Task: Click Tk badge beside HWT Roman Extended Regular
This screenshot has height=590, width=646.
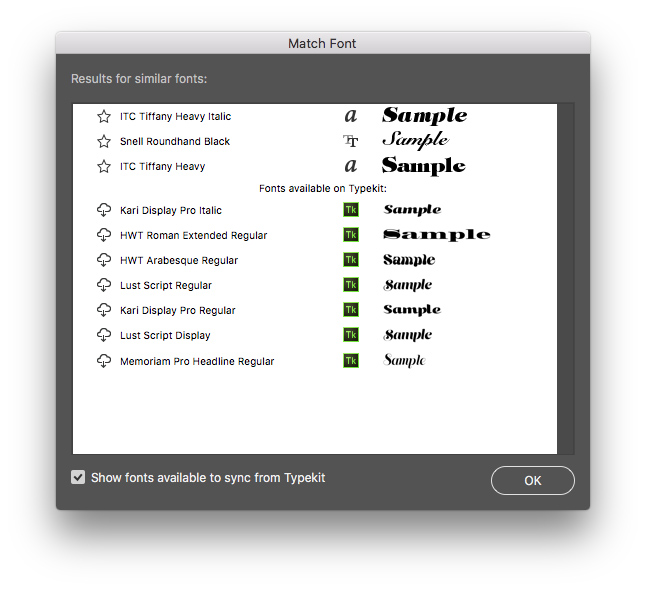Action: point(351,235)
